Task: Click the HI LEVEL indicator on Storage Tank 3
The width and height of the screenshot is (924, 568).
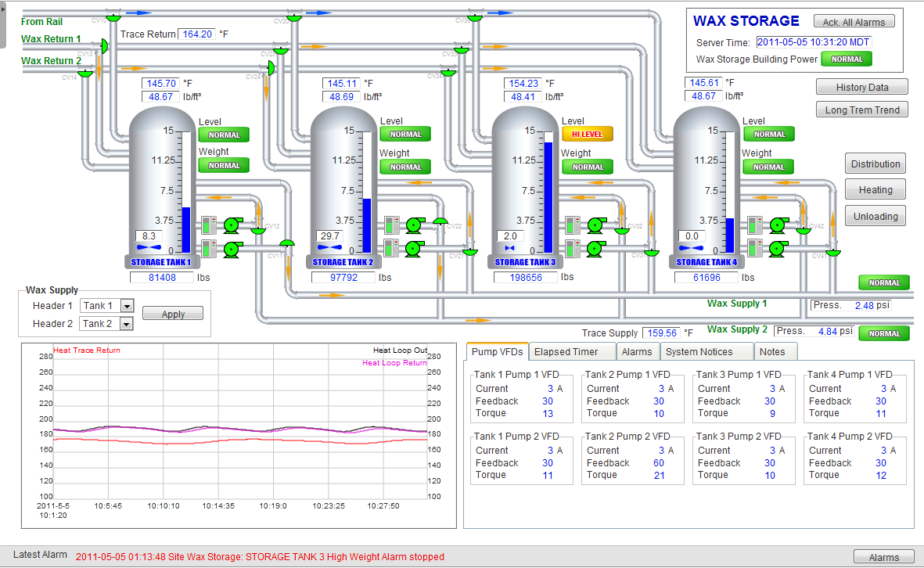Action: point(588,135)
